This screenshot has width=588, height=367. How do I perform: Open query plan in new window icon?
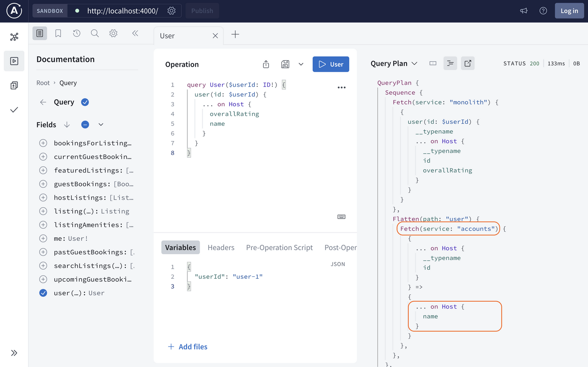(468, 64)
